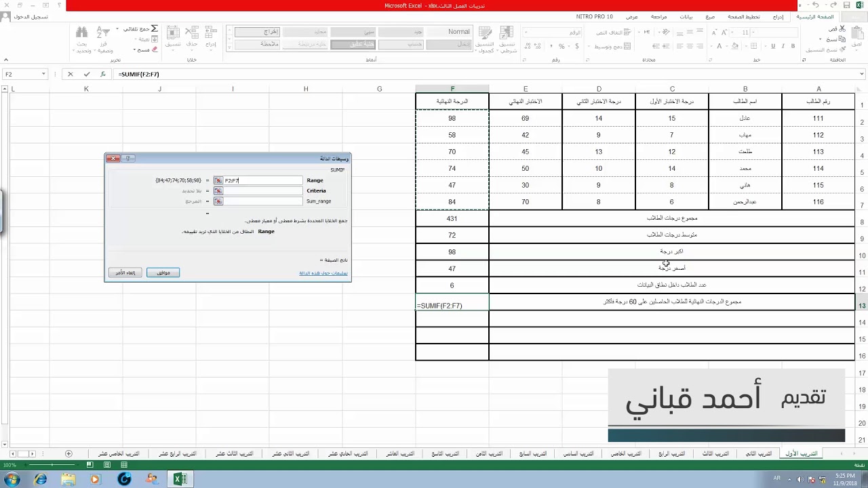Open the Data (بيانات) tab
This screenshot has height=488, width=868.
click(686, 16)
